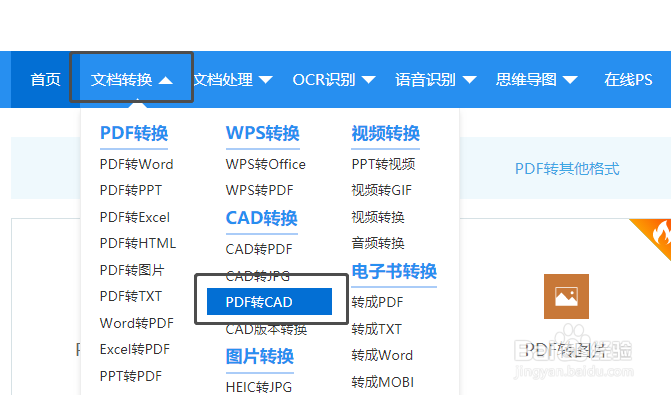671x395 pixels.
Task: Collapse the 文档转换 menu arrow
Action: point(166,80)
